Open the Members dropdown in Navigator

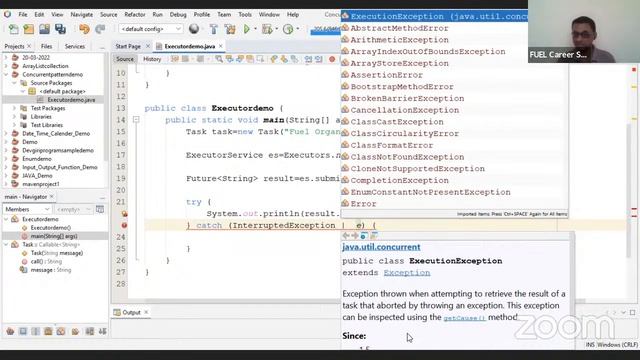coord(27,209)
